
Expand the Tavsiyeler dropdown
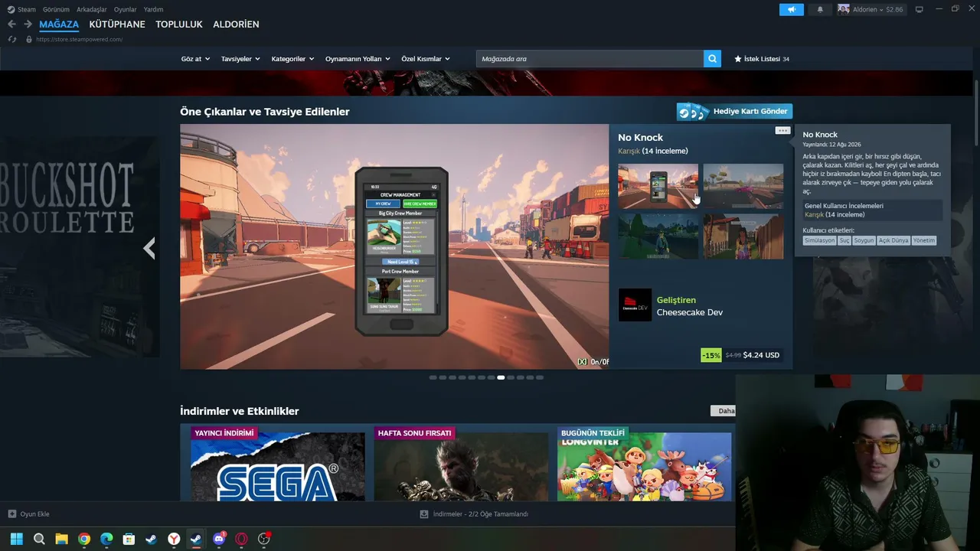click(240, 59)
